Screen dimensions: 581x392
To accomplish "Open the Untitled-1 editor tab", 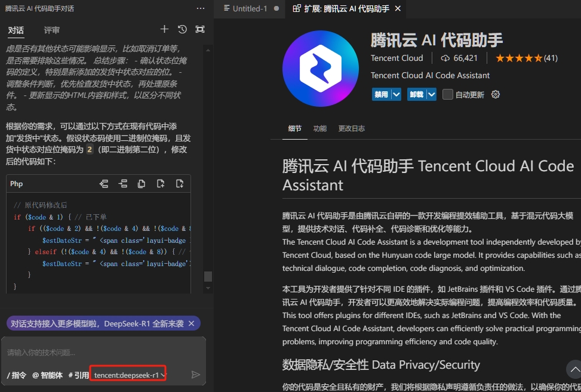I will click(x=250, y=8).
